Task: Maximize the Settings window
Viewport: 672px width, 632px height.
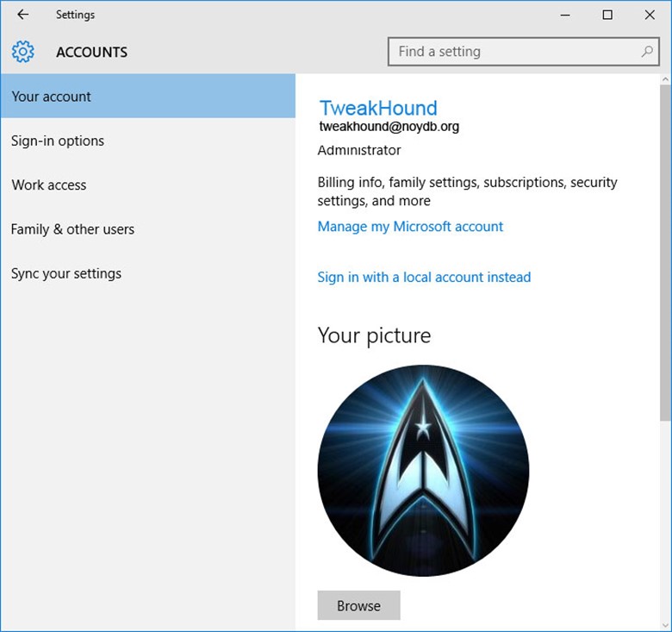Action: (x=607, y=15)
